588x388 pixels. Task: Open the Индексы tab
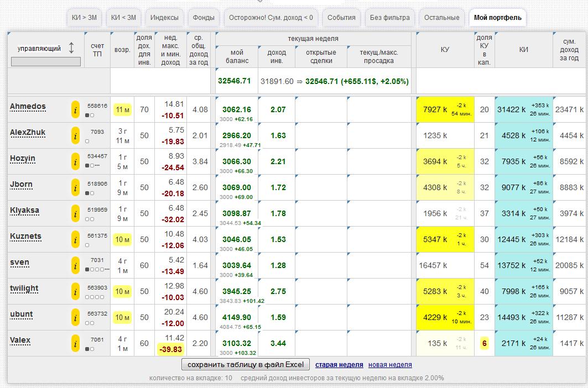point(164,18)
